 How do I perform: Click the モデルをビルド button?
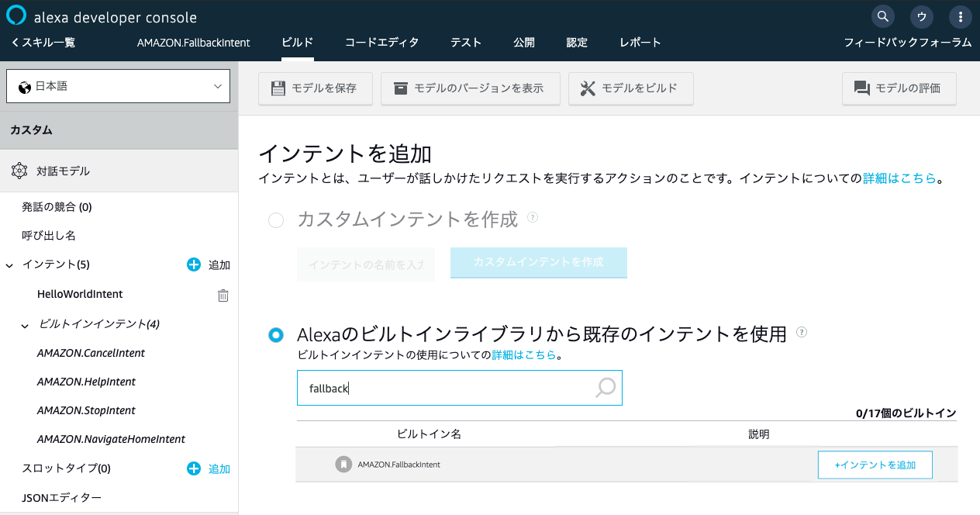click(x=630, y=88)
